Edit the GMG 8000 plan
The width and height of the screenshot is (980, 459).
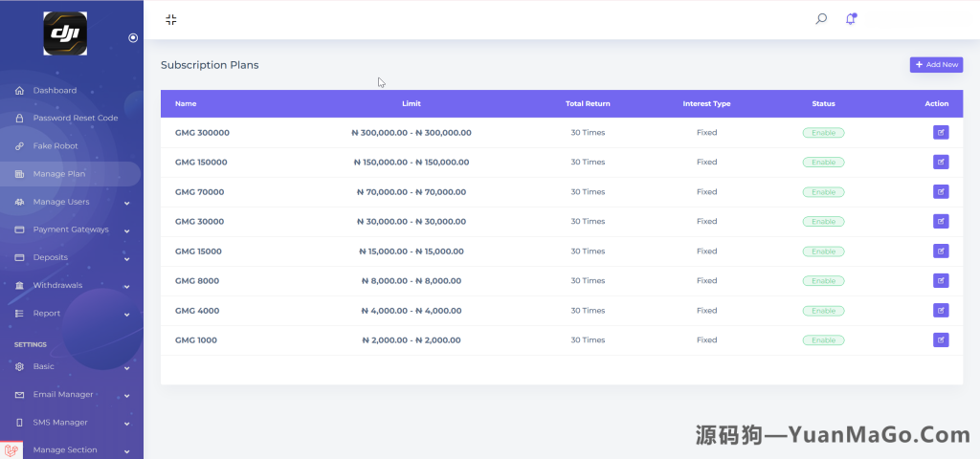pyautogui.click(x=941, y=280)
